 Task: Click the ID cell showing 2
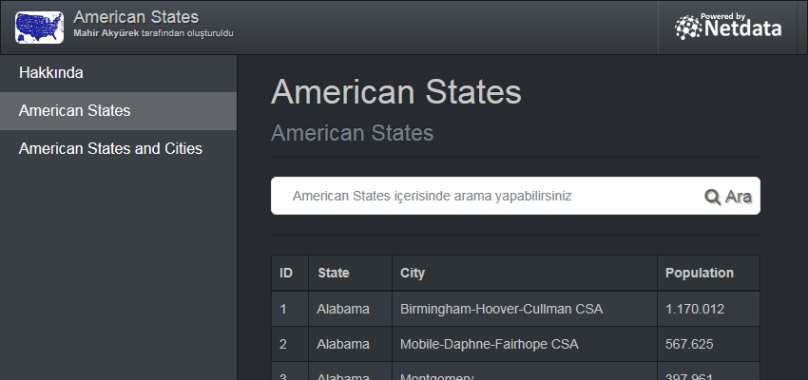290,344
